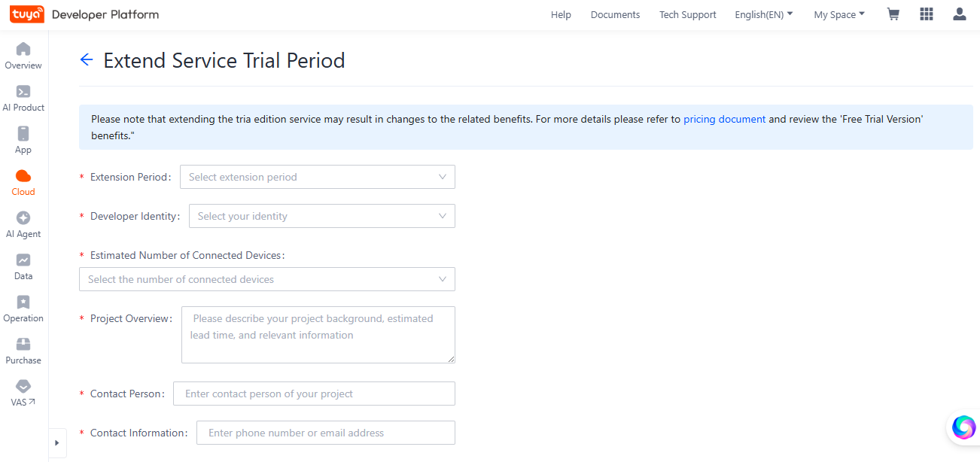Select the Cloud icon in sidebar
980x462 pixels.
click(x=23, y=175)
